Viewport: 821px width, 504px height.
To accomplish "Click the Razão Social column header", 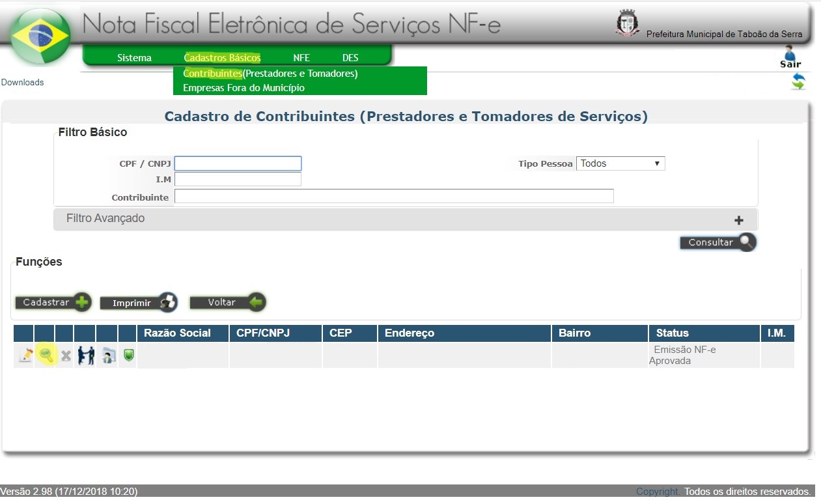I will [x=182, y=333].
